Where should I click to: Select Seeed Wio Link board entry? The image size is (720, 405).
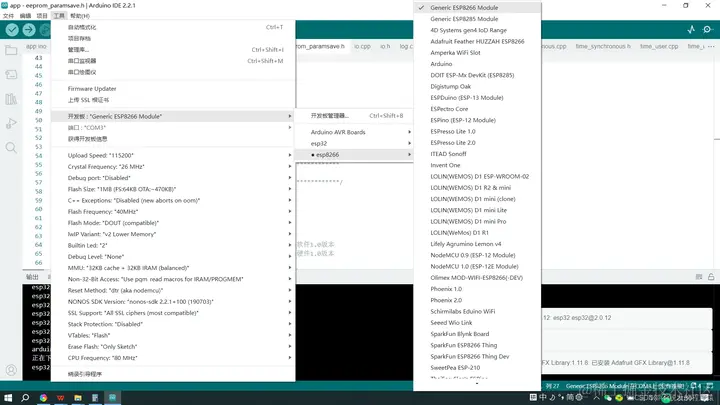(x=477, y=322)
